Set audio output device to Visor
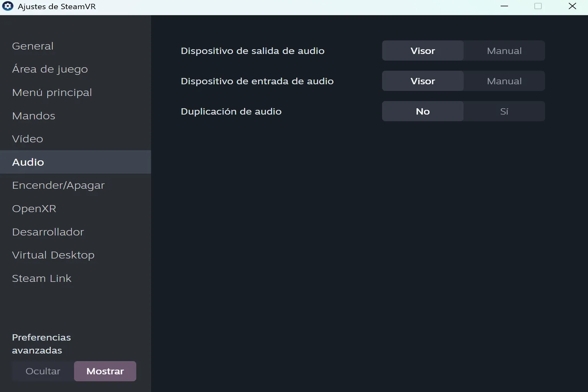588x392 pixels. click(x=423, y=51)
